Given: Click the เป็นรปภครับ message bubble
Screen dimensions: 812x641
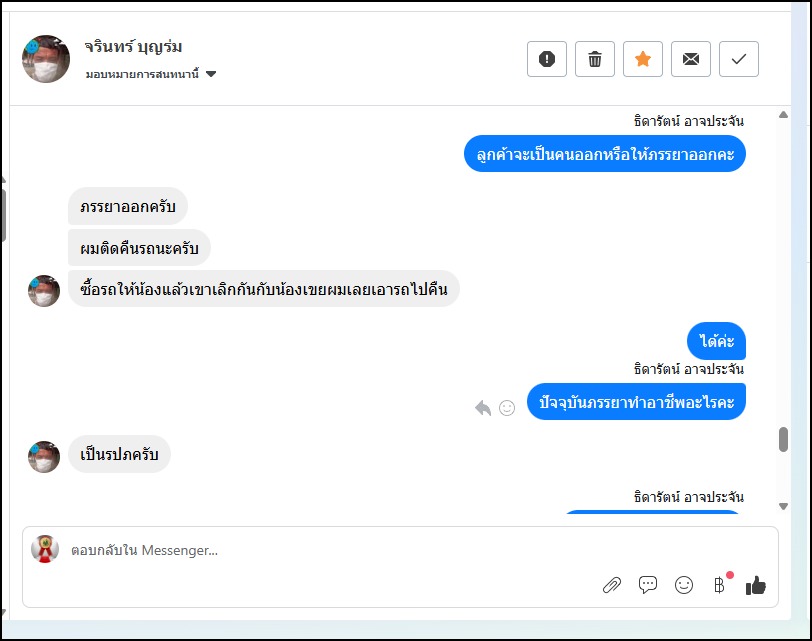Looking at the screenshot, I should coord(119,454).
